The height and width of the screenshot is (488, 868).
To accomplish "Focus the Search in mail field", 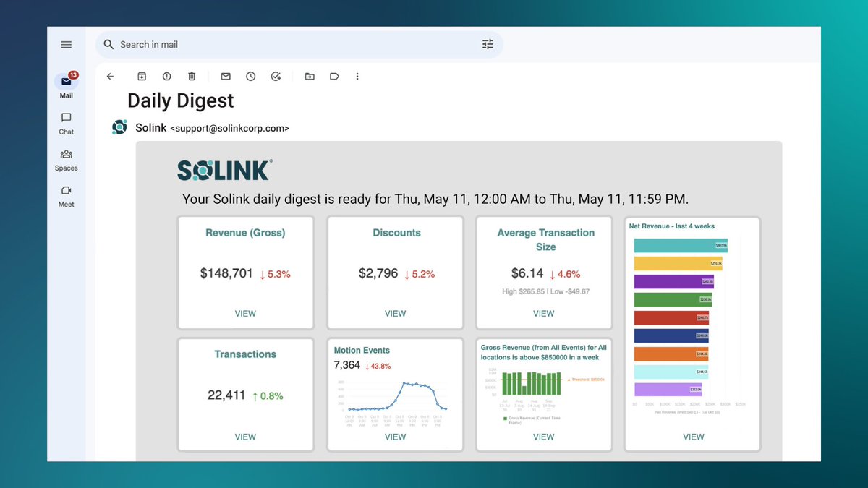I will point(299,45).
